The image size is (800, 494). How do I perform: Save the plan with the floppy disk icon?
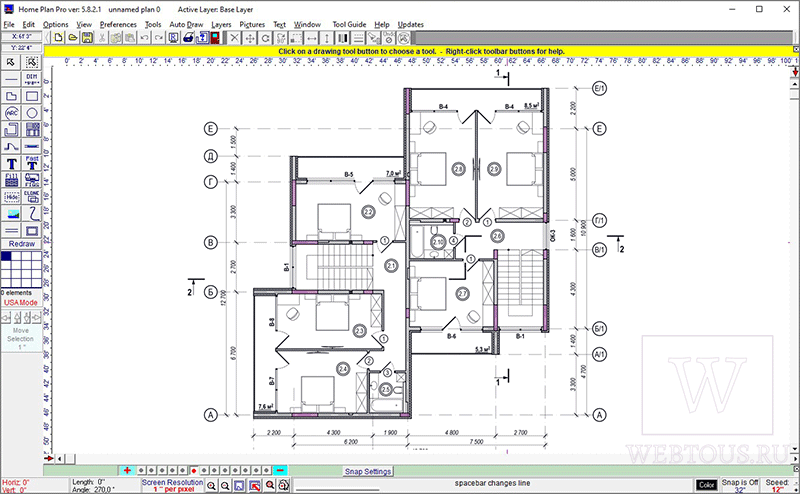click(x=87, y=38)
